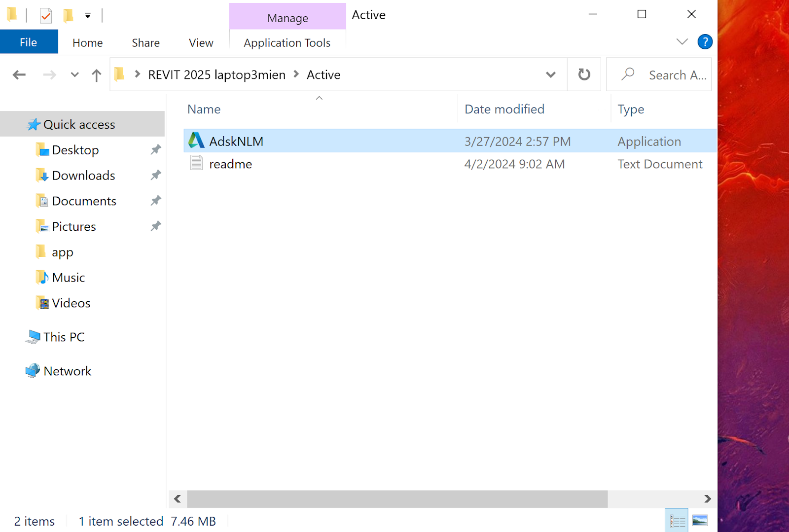Open the address bar history dropdown

coord(550,75)
